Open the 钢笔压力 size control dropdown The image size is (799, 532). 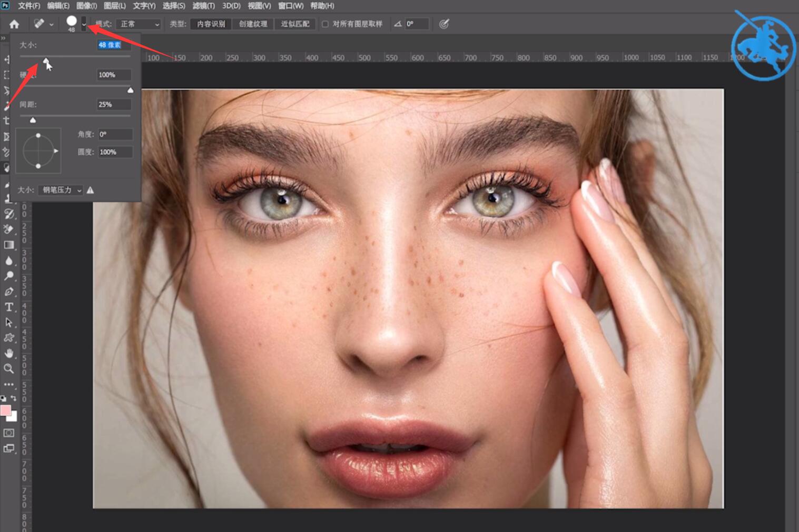coord(61,190)
